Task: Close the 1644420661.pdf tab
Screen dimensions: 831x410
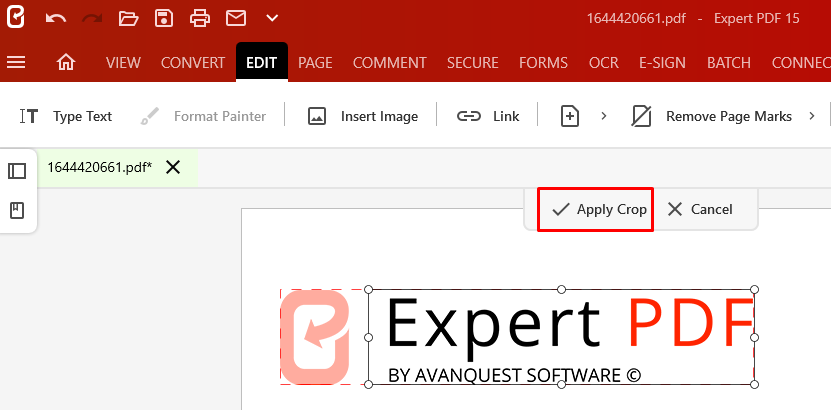Action: pyautogui.click(x=173, y=168)
